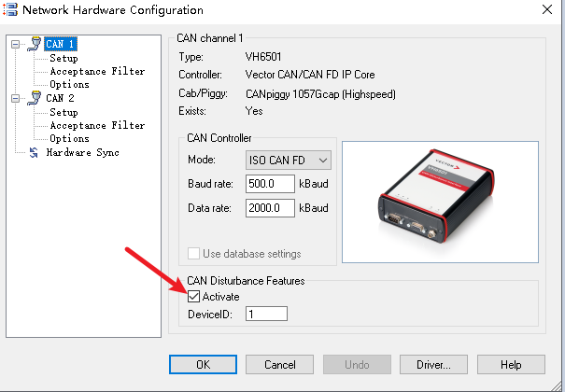Select the CAN 2 tree item
Screen dimensions: 565x392
(60, 98)
